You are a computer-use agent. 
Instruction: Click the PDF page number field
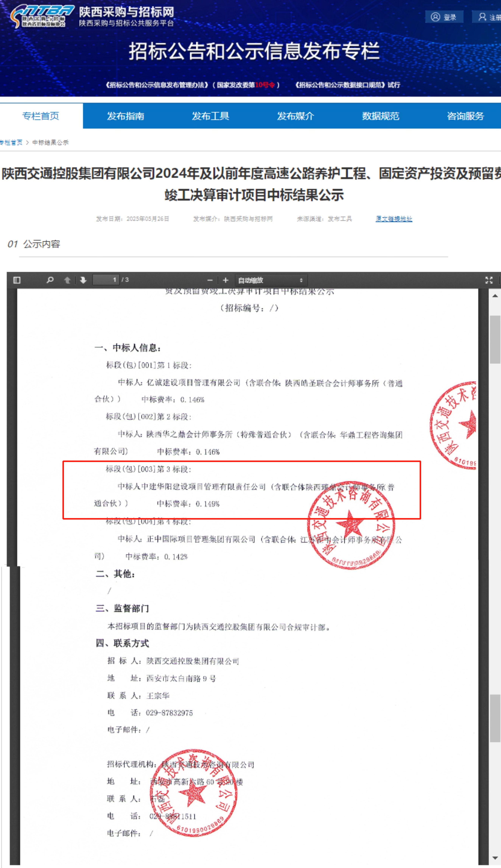click(x=106, y=280)
